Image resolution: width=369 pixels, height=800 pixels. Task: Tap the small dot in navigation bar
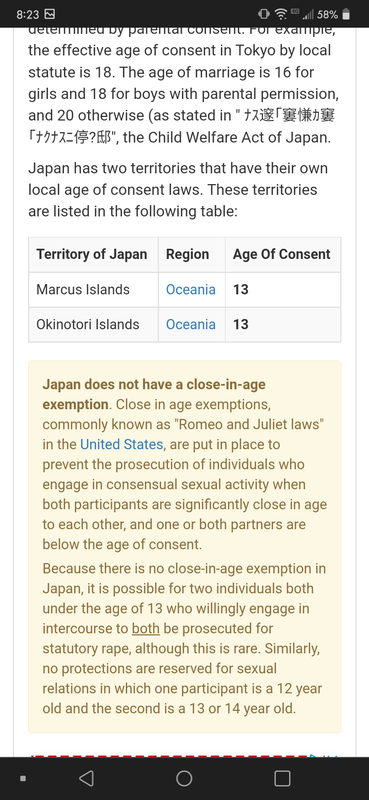point(22,779)
